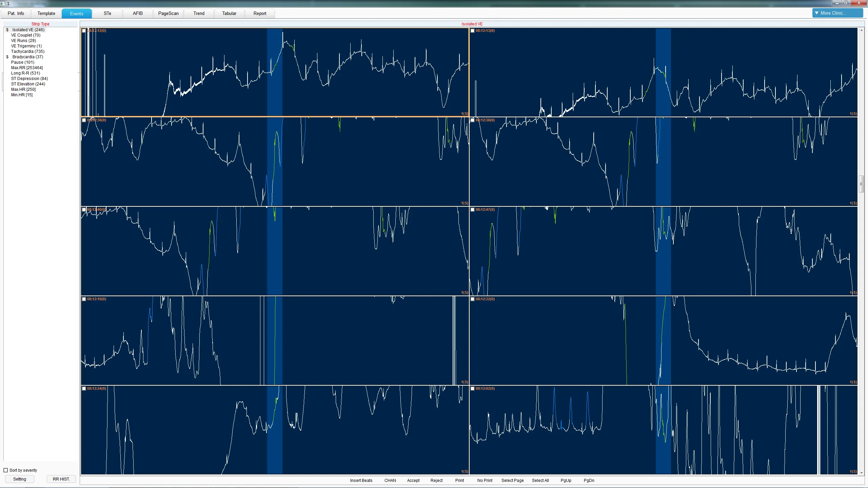868x488 pixels.
Task: Switch to the Template tab
Action: [x=46, y=14]
